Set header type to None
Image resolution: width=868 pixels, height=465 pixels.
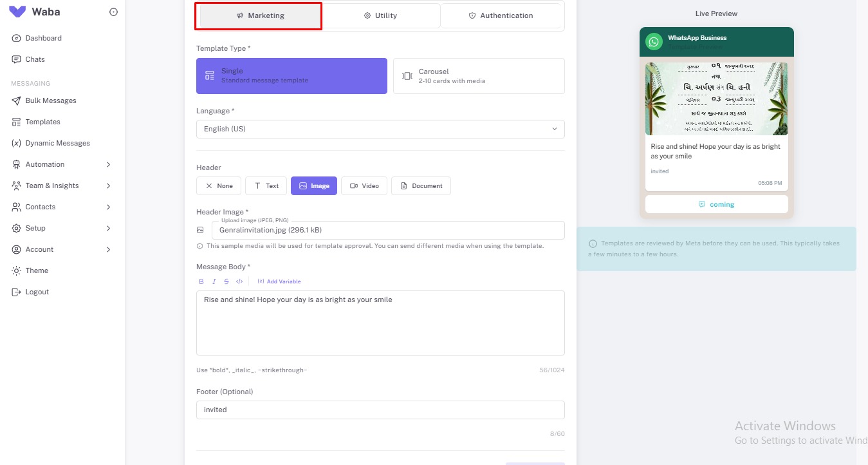coord(218,185)
